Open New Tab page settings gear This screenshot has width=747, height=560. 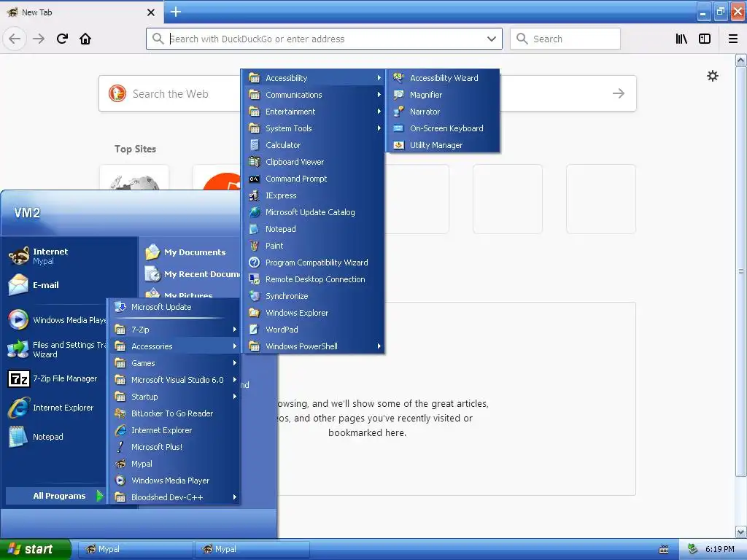pyautogui.click(x=713, y=76)
